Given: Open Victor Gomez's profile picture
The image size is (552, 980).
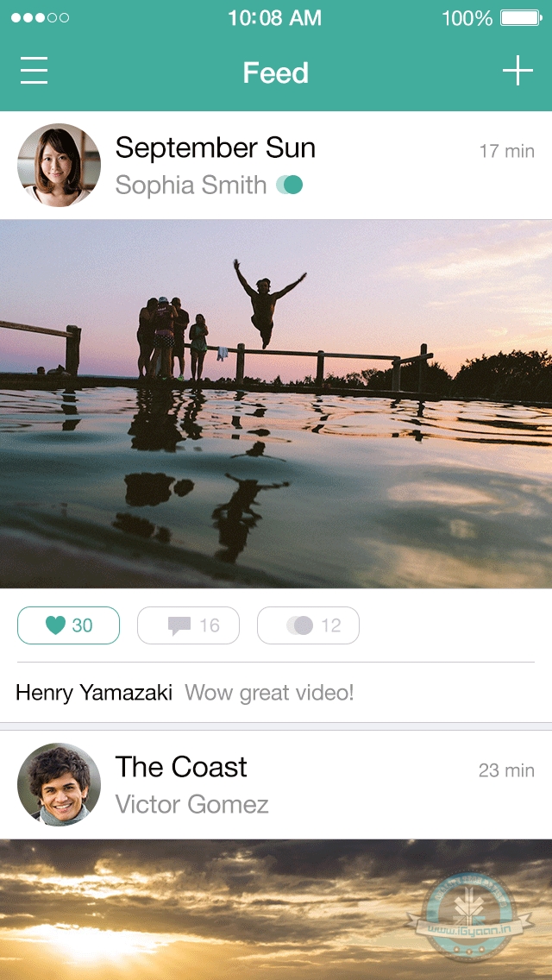Looking at the screenshot, I should pos(59,784).
